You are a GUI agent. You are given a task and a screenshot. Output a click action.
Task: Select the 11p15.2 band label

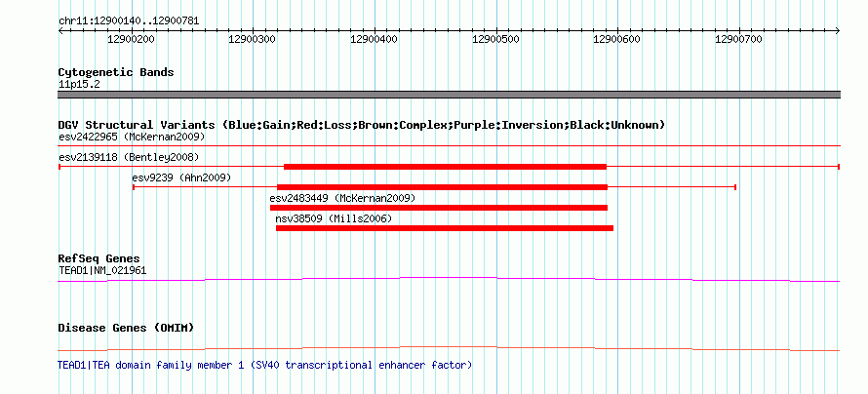click(x=79, y=85)
